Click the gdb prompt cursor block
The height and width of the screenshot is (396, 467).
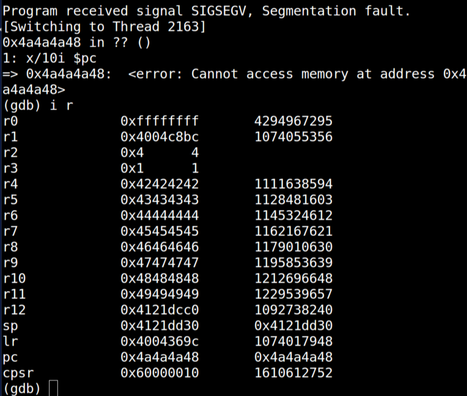click(53, 388)
